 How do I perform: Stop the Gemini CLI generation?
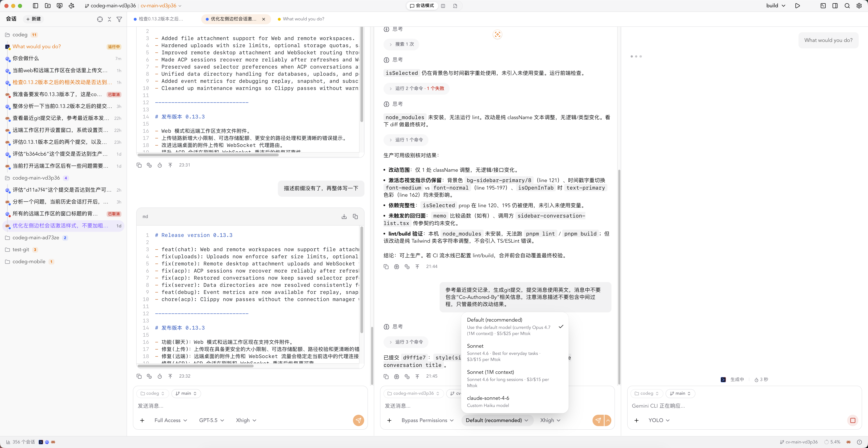coord(853,420)
